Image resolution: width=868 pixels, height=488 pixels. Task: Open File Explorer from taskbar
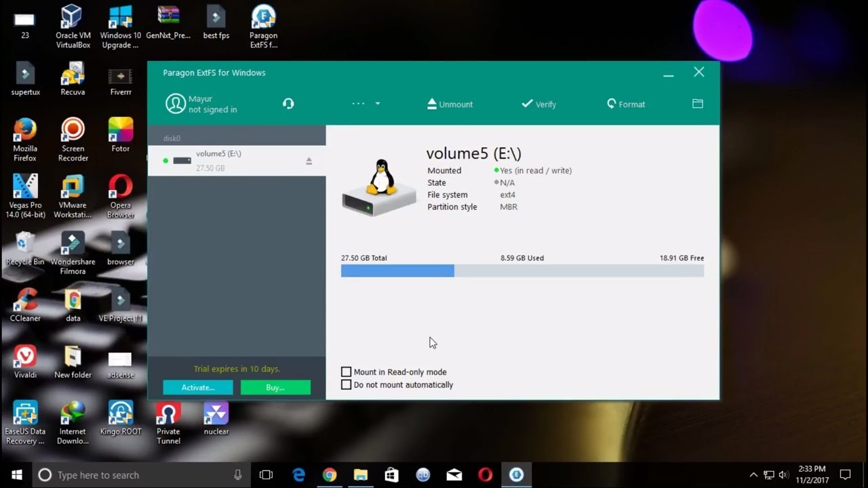pyautogui.click(x=361, y=475)
